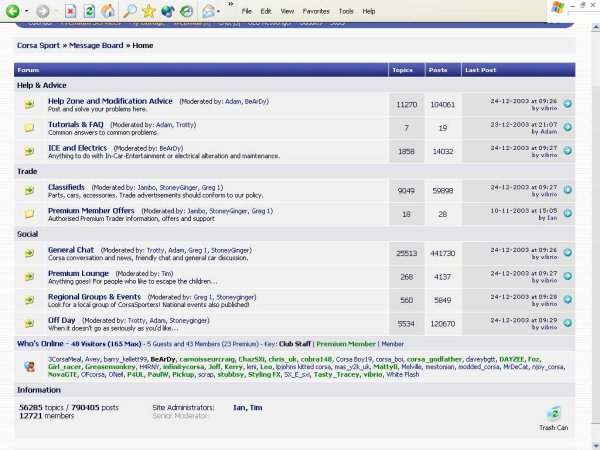Image resolution: width=600 pixels, height=450 pixels.
Task: Click the Classifieds folder icon
Action: [29, 190]
